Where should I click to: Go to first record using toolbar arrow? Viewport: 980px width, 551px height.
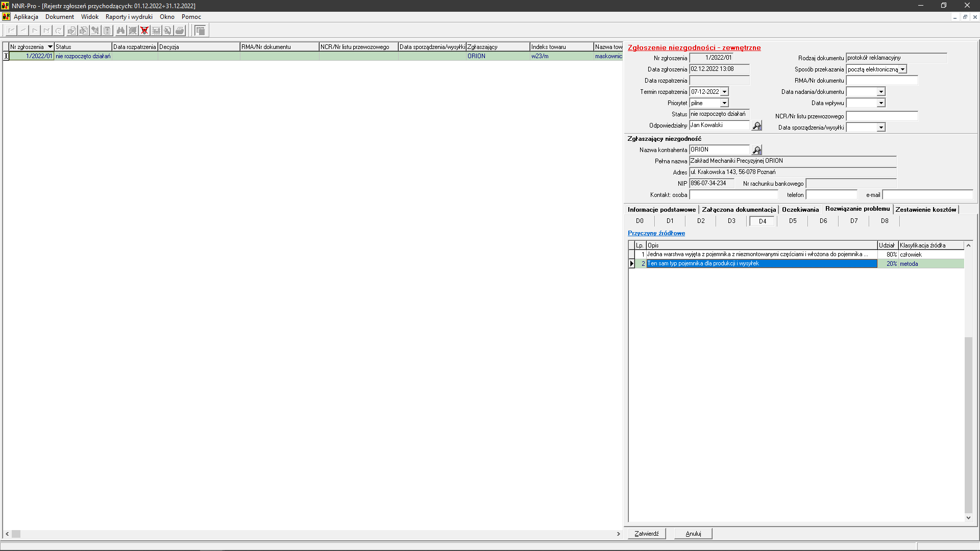click(x=11, y=31)
